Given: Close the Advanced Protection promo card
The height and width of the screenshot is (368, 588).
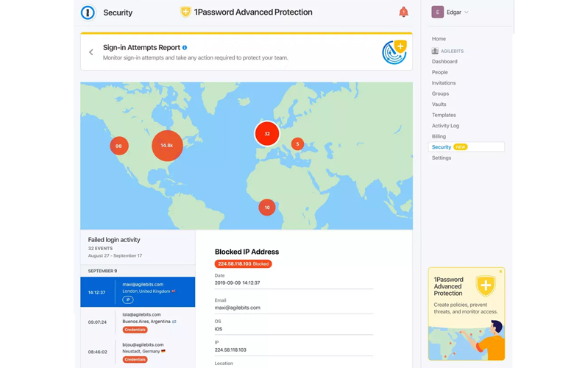Looking at the screenshot, I should [500, 272].
